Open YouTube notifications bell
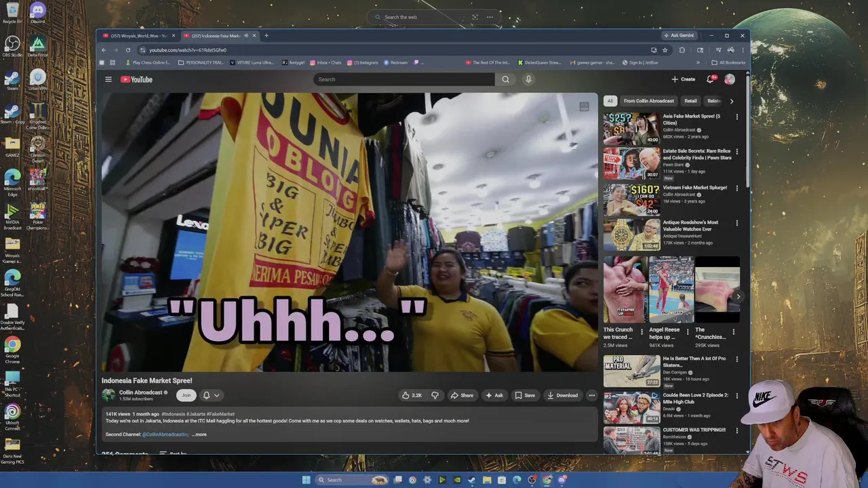The height and width of the screenshot is (488, 868). (x=711, y=79)
